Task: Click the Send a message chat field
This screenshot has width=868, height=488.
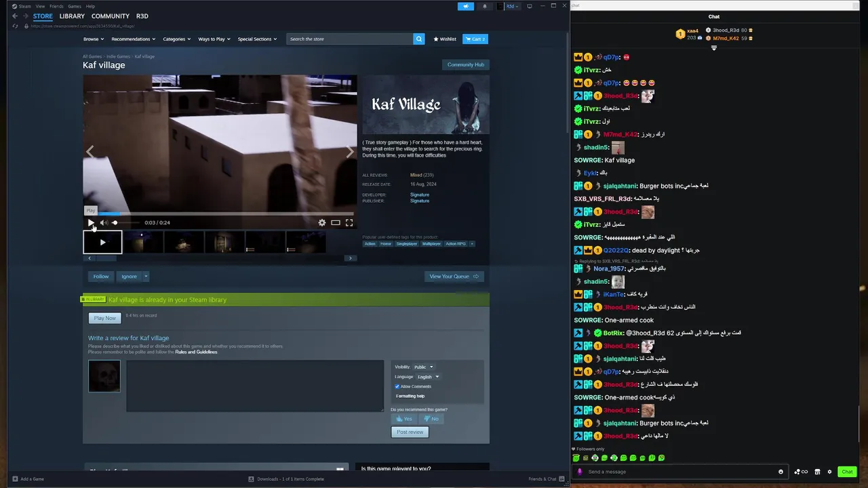Action: tap(682, 472)
